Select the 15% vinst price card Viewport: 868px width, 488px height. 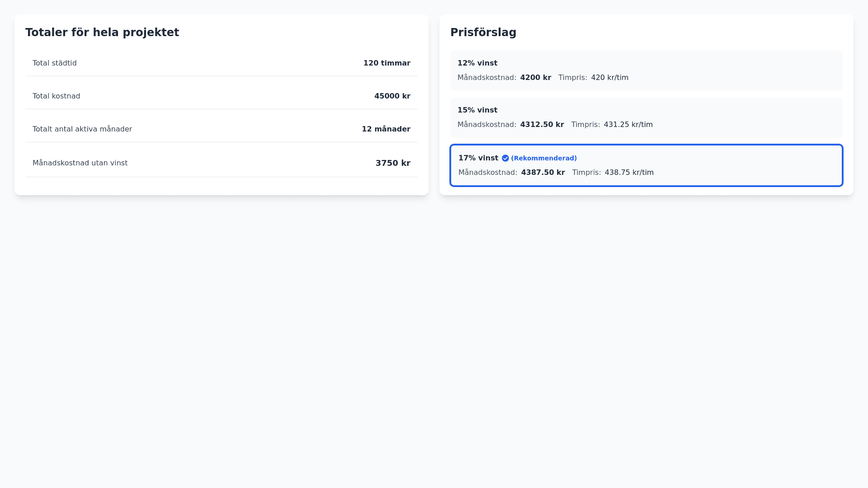tap(646, 117)
